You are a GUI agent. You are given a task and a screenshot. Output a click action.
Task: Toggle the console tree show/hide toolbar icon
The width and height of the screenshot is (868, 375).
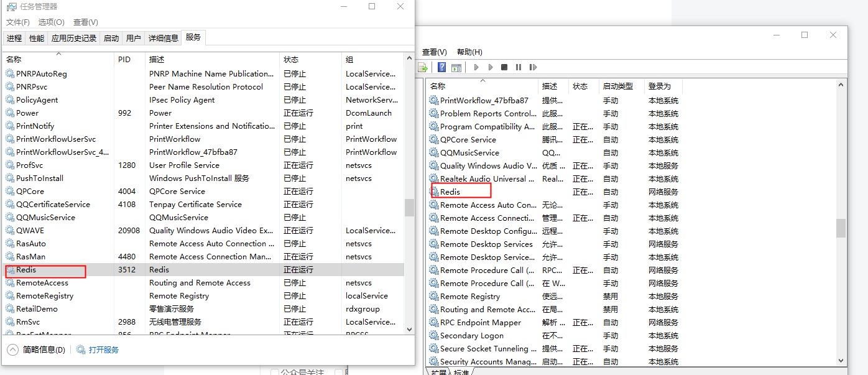point(456,67)
